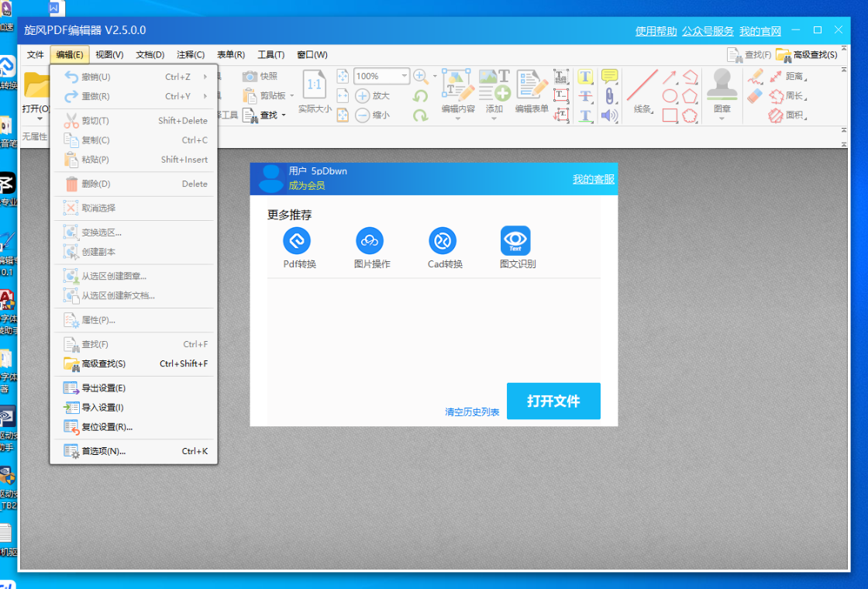
Task: Select the sound annotation speaker tool
Action: (x=609, y=115)
